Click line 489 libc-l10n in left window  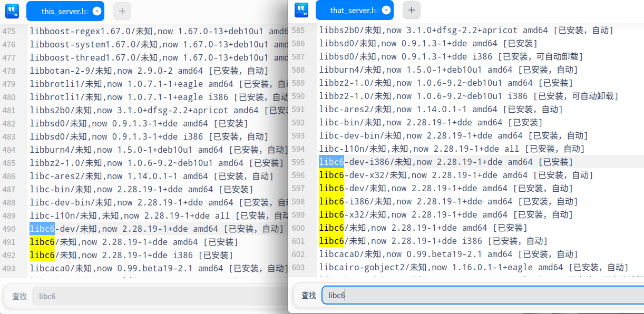point(159,215)
